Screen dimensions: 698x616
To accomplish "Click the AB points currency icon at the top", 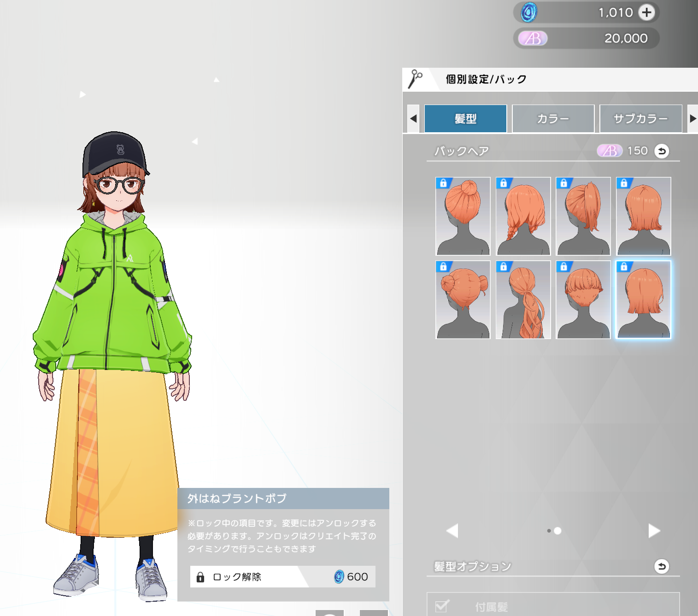I will [533, 38].
